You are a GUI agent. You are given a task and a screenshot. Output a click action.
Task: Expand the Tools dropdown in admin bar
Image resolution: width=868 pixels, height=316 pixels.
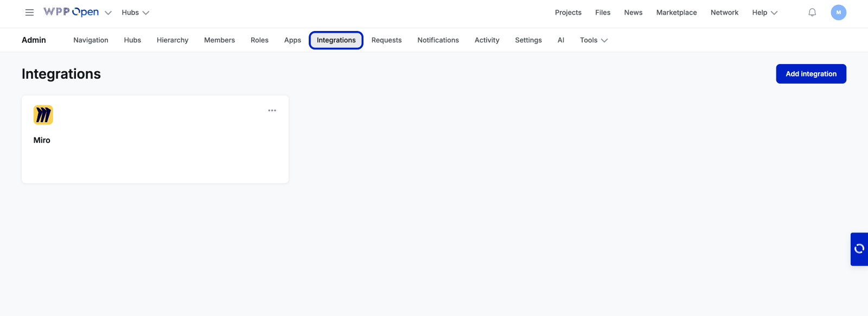pyautogui.click(x=593, y=40)
